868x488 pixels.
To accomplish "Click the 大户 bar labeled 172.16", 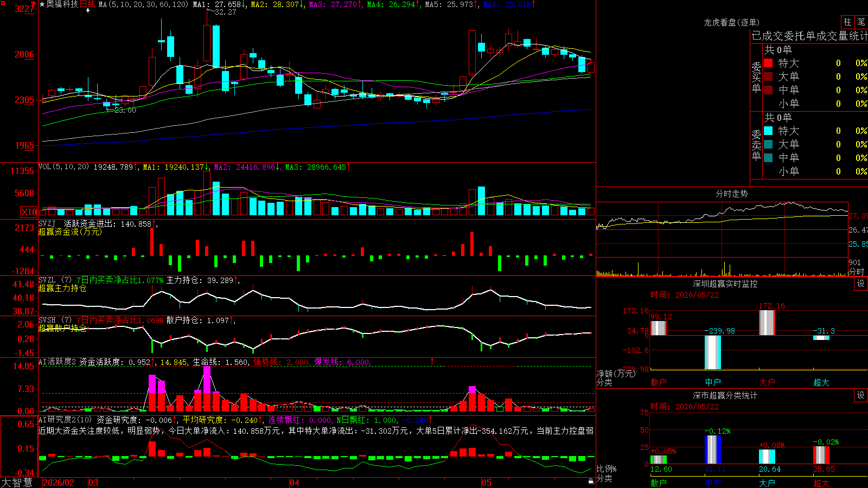I will 767,323.
